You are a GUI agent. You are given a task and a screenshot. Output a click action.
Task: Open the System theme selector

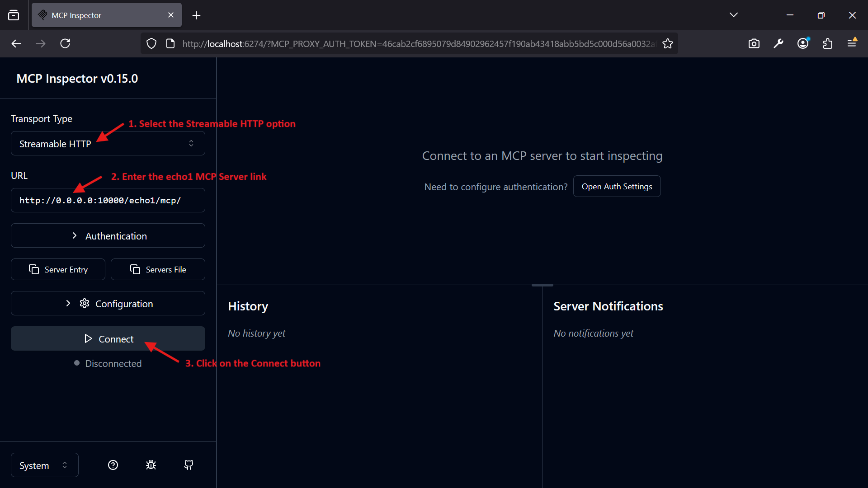pos(45,465)
